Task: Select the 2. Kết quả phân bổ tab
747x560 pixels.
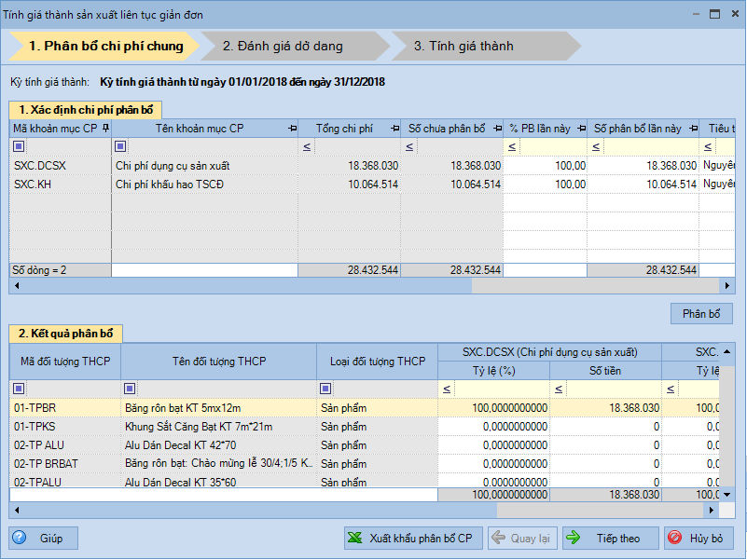Action: [x=65, y=334]
